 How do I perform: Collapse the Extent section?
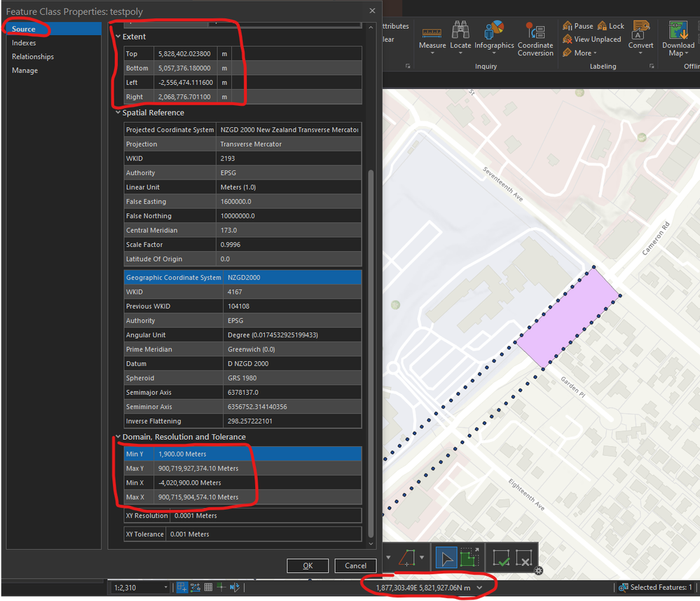tap(118, 36)
